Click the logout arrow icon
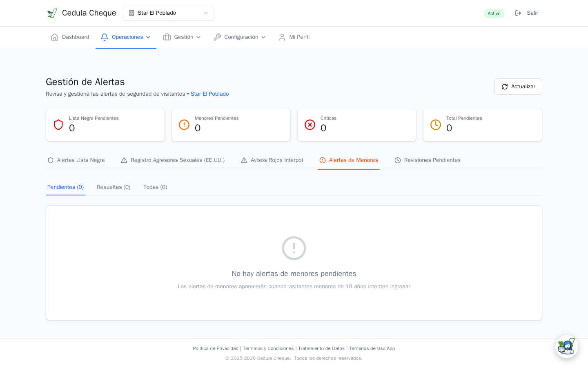This screenshot has height=368, width=588. click(518, 13)
